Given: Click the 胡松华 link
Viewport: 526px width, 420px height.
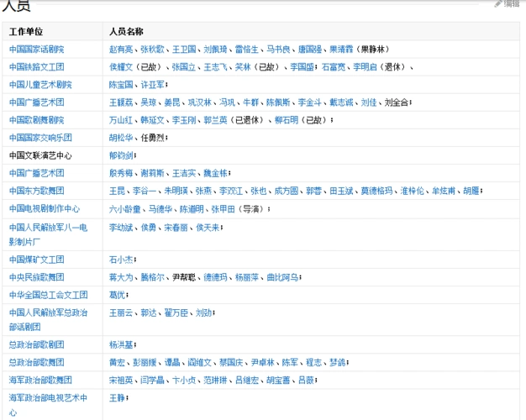Looking at the screenshot, I should point(121,138).
